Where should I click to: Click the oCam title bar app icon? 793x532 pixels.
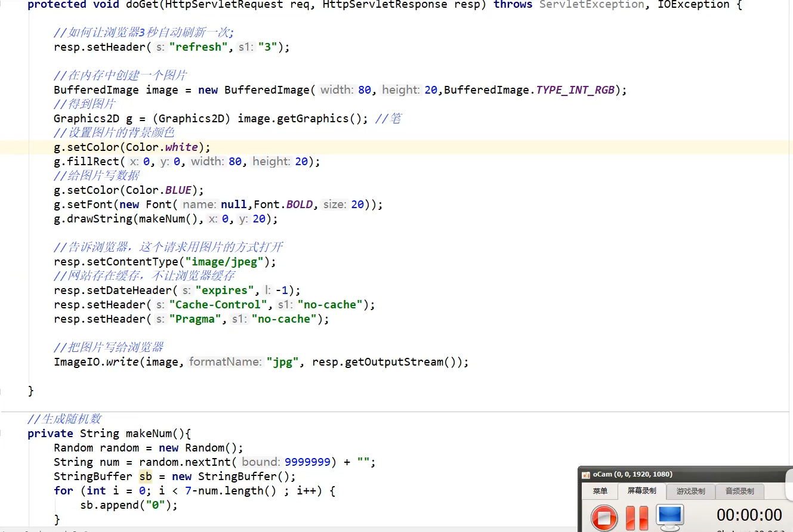click(x=586, y=475)
